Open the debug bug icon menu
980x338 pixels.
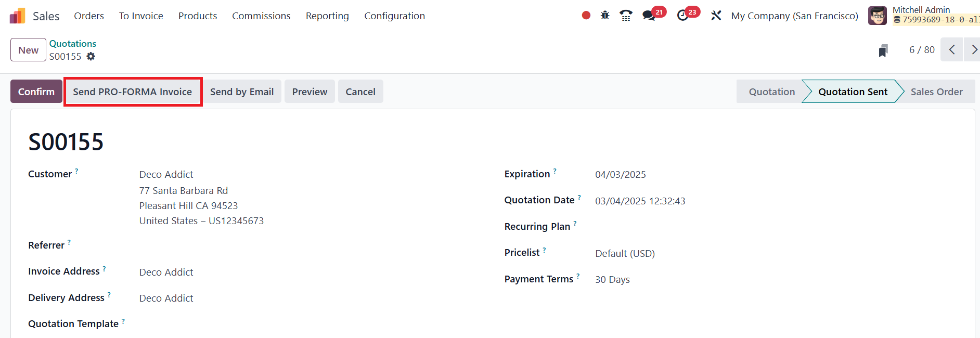[605, 16]
